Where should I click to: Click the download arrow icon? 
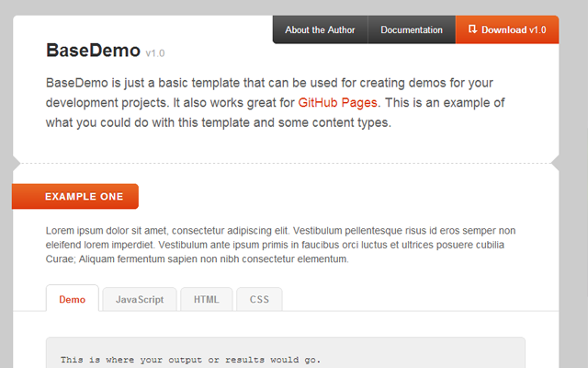coord(472,29)
